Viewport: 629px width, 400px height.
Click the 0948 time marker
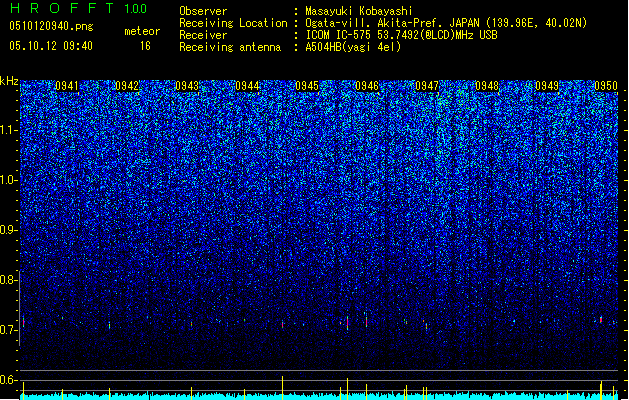point(487,86)
